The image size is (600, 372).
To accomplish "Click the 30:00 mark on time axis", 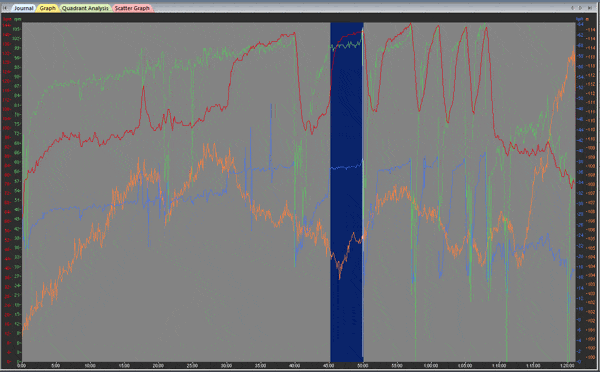I will click(226, 365).
